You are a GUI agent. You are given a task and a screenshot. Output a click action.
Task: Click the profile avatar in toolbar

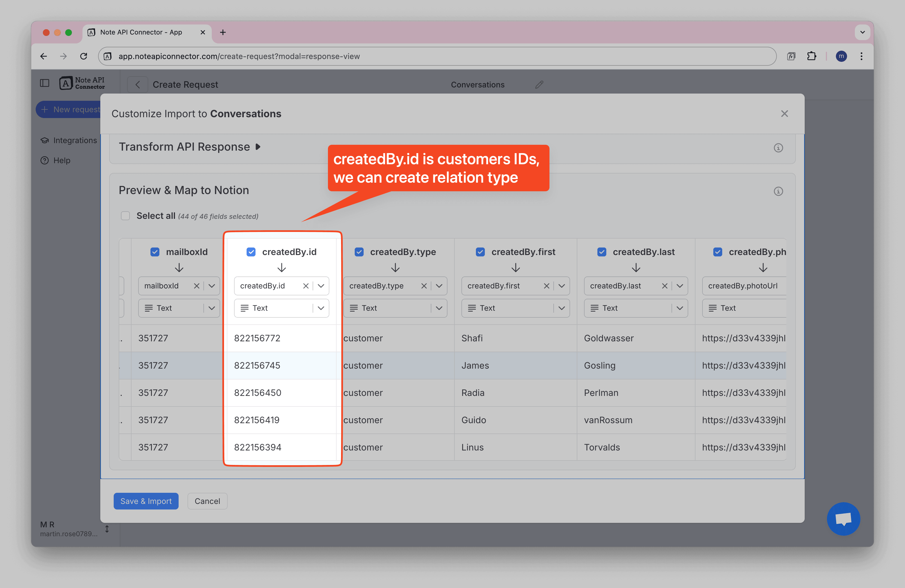(841, 56)
